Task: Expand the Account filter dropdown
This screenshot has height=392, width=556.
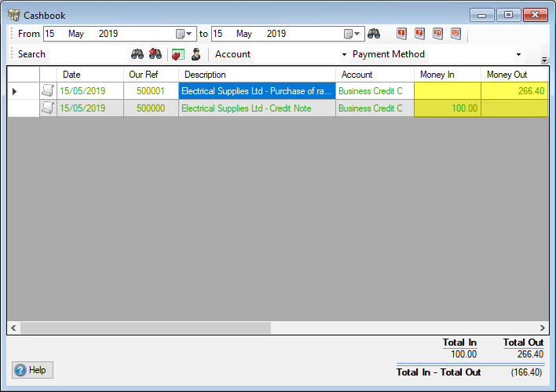Action: [x=344, y=55]
